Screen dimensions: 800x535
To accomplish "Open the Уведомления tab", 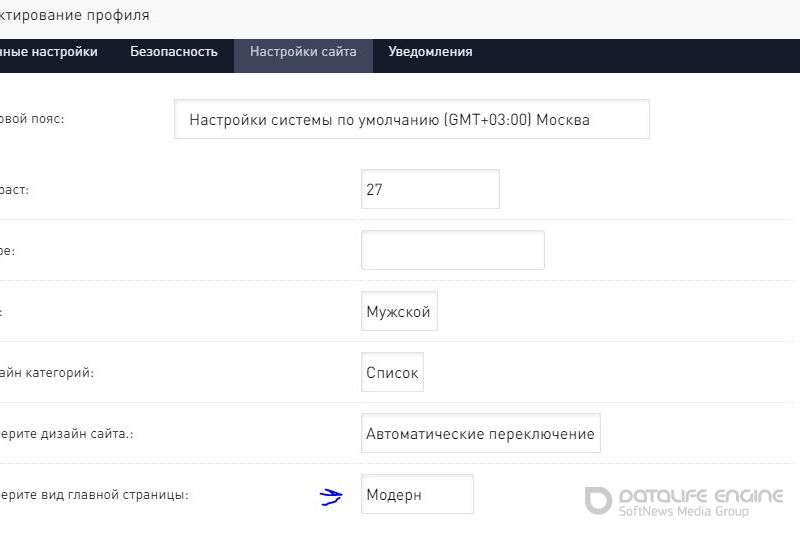I will tap(430, 52).
